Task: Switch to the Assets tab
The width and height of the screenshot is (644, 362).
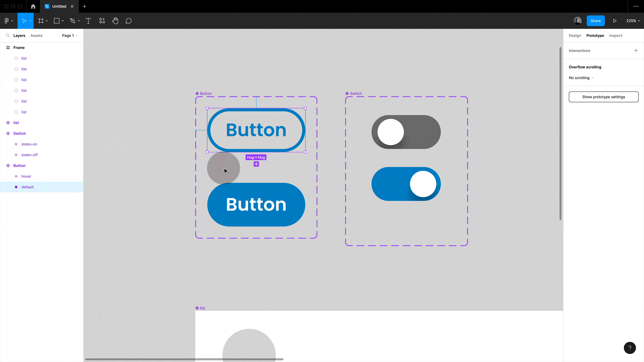Action: pyautogui.click(x=36, y=36)
